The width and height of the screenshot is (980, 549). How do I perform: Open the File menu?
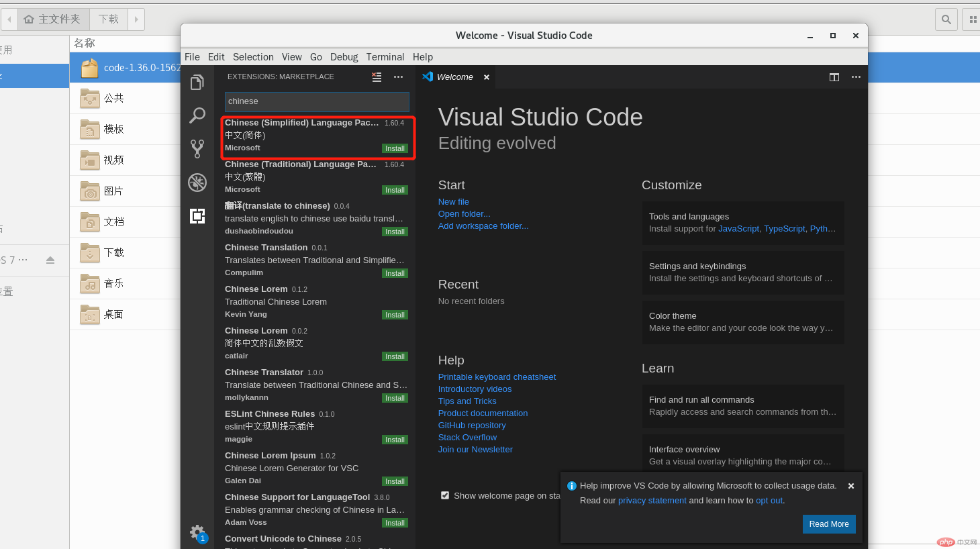192,57
